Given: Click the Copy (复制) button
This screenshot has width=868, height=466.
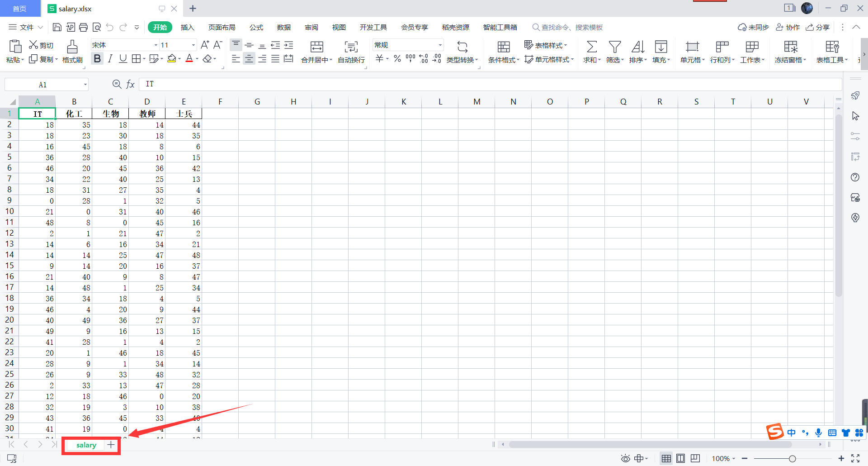Looking at the screenshot, I should (43, 59).
